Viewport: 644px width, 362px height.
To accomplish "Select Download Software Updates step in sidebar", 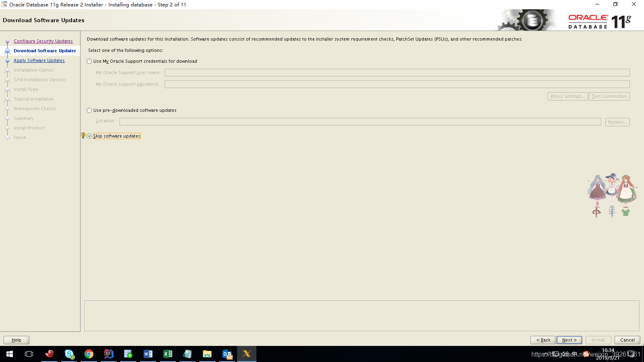I will click(45, 51).
